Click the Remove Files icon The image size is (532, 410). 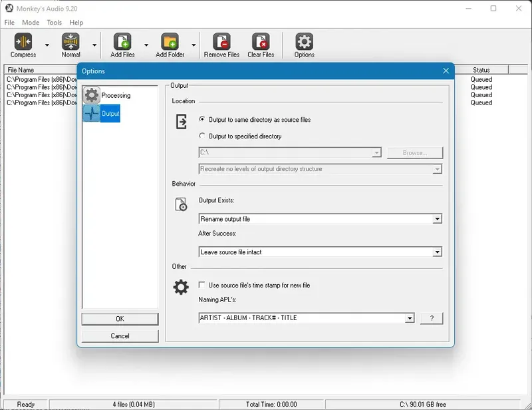pyautogui.click(x=221, y=42)
